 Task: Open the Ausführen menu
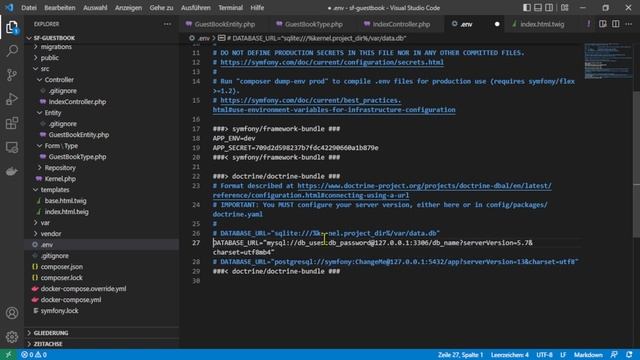tap(196, 8)
